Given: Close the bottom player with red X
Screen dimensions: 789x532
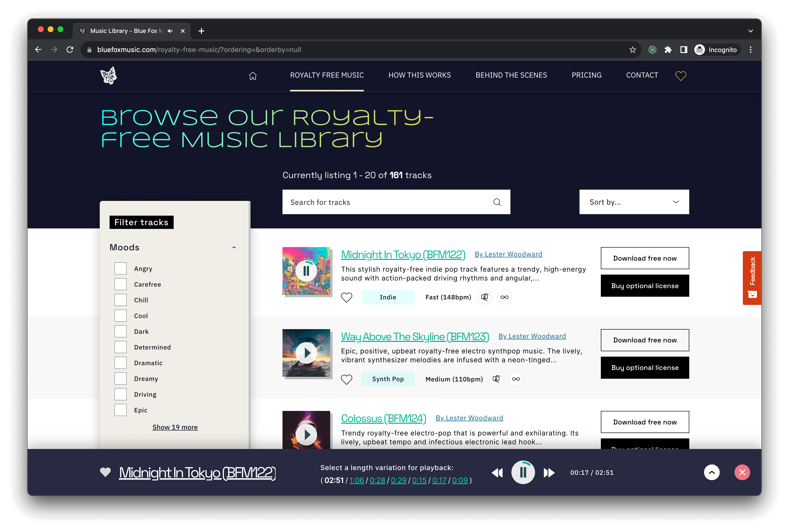Looking at the screenshot, I should [x=742, y=472].
